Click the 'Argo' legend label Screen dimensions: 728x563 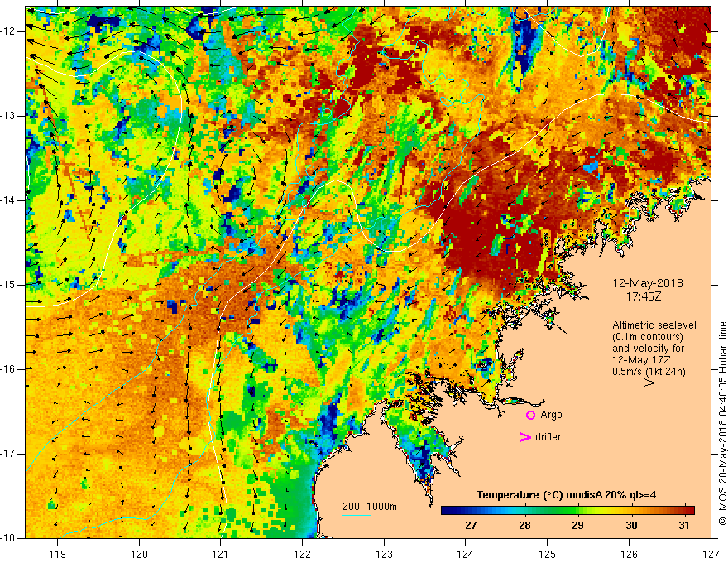click(x=551, y=415)
